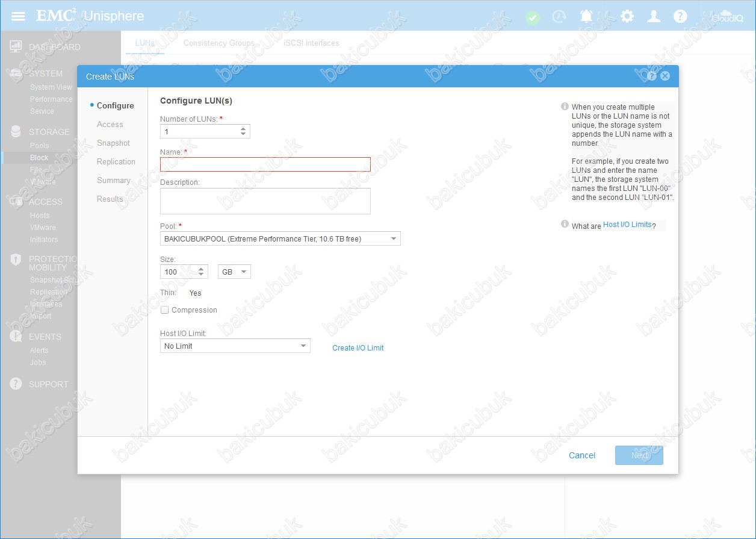The image size is (756, 539).
Task: Open Performance in the sidebar
Action: 51,99
